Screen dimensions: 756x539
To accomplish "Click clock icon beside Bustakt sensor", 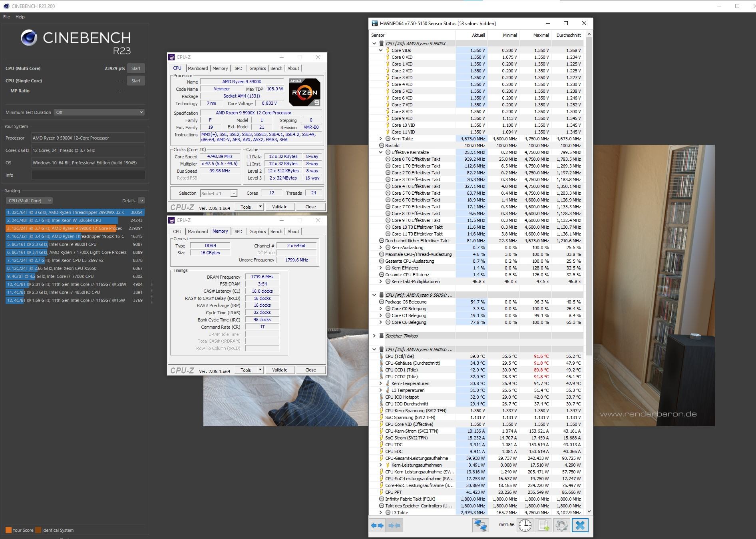I will (x=381, y=146).
